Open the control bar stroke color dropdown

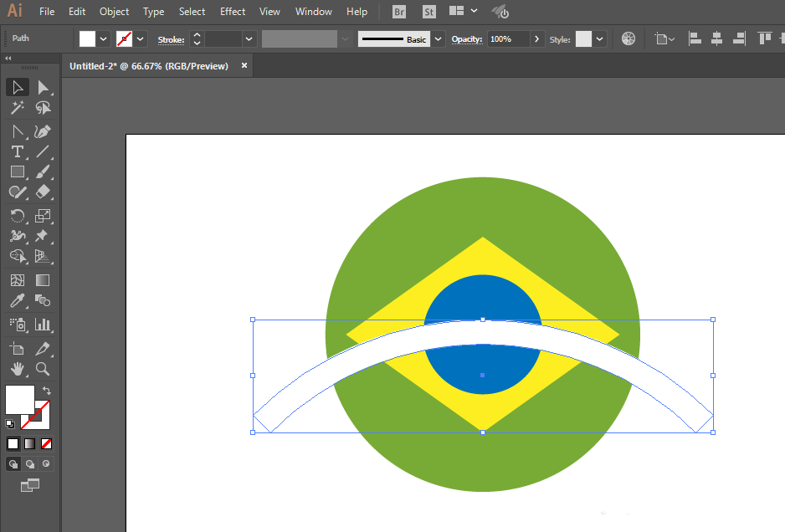click(141, 39)
